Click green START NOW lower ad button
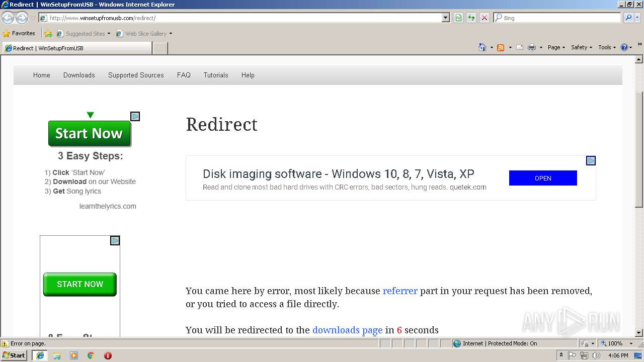Viewport: 644px width, 362px height. (79, 284)
